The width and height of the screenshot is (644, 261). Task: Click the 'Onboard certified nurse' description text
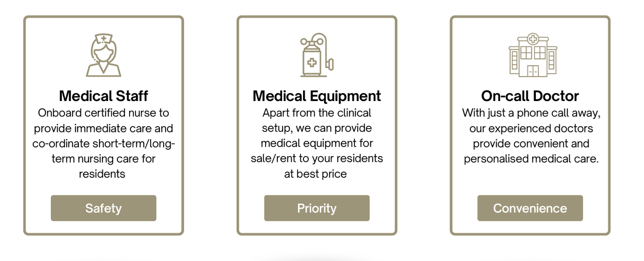(103, 143)
